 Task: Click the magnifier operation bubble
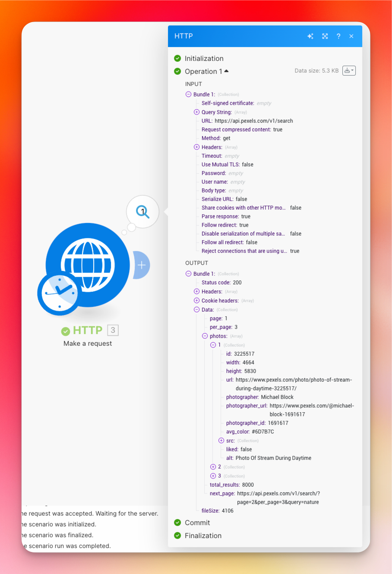tap(142, 212)
